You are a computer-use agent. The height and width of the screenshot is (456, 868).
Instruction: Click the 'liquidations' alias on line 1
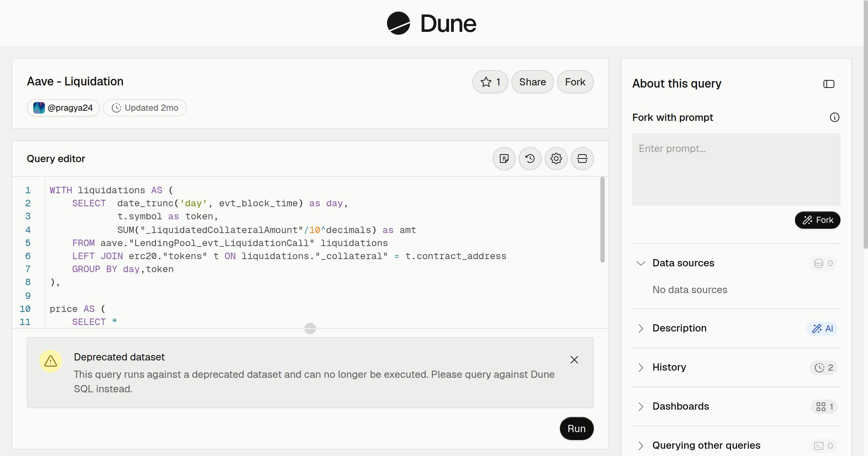pos(111,190)
